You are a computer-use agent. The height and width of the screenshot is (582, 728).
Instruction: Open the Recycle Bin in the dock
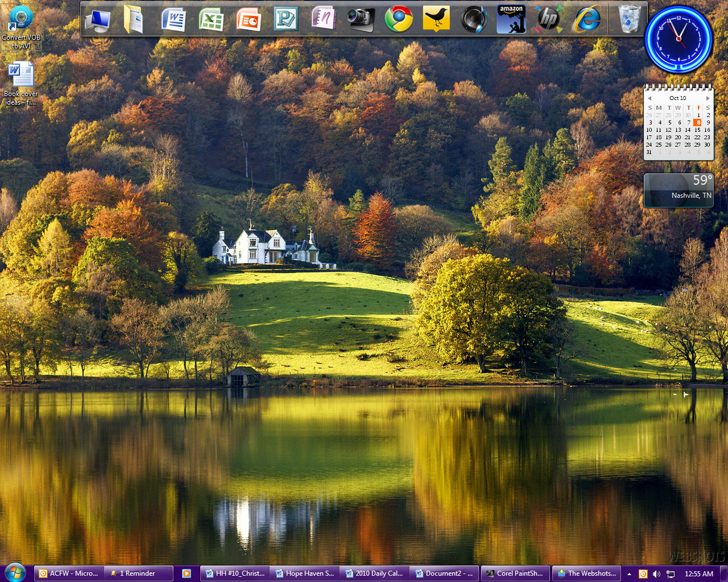(x=629, y=19)
